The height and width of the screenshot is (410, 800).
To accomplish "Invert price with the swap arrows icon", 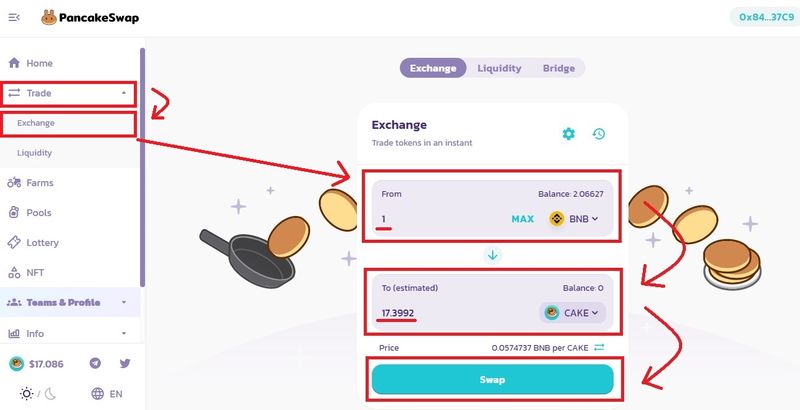I will pyautogui.click(x=599, y=347).
